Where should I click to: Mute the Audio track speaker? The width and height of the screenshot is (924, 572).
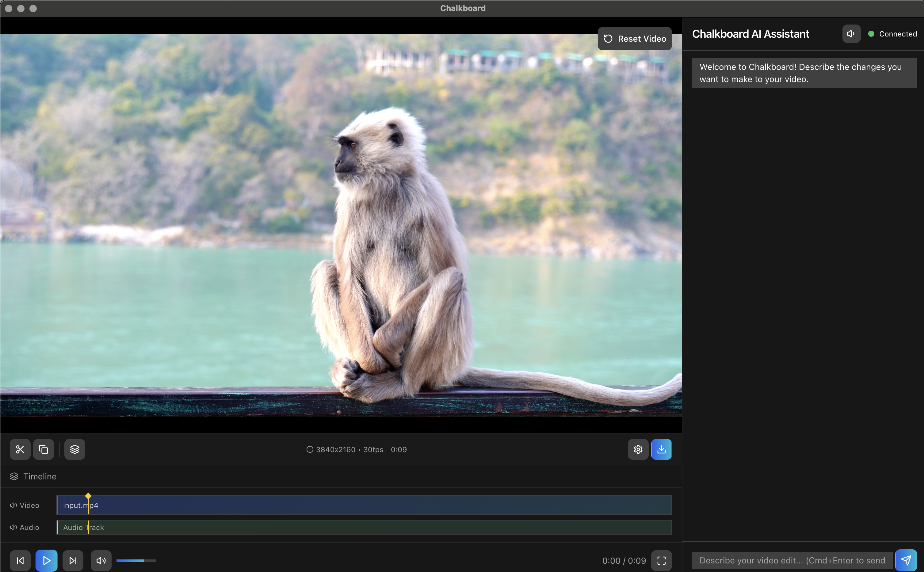click(x=13, y=527)
